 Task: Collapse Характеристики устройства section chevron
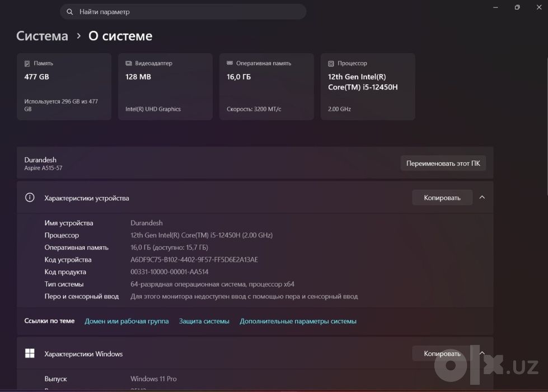(x=482, y=198)
